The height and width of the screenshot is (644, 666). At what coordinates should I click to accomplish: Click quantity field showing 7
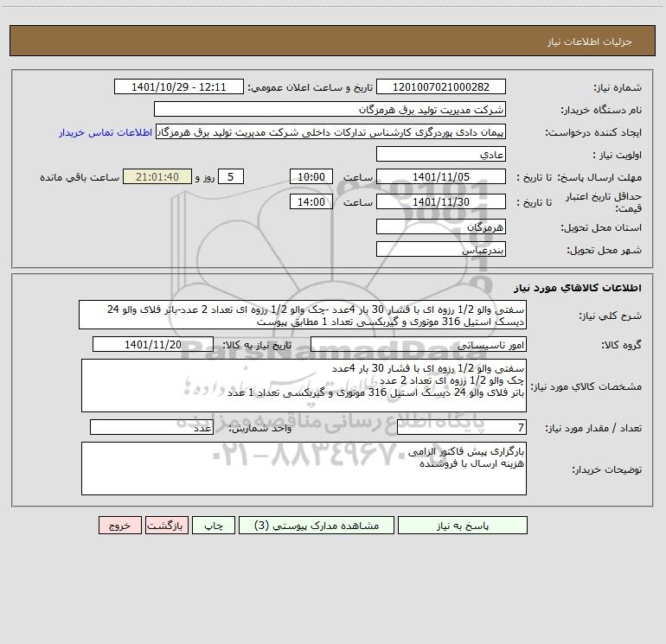click(462, 427)
